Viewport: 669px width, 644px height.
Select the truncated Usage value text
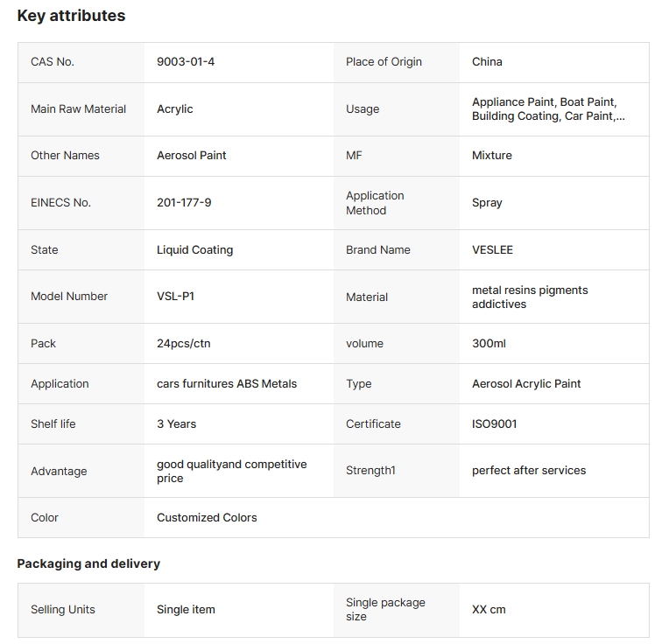tap(548, 109)
